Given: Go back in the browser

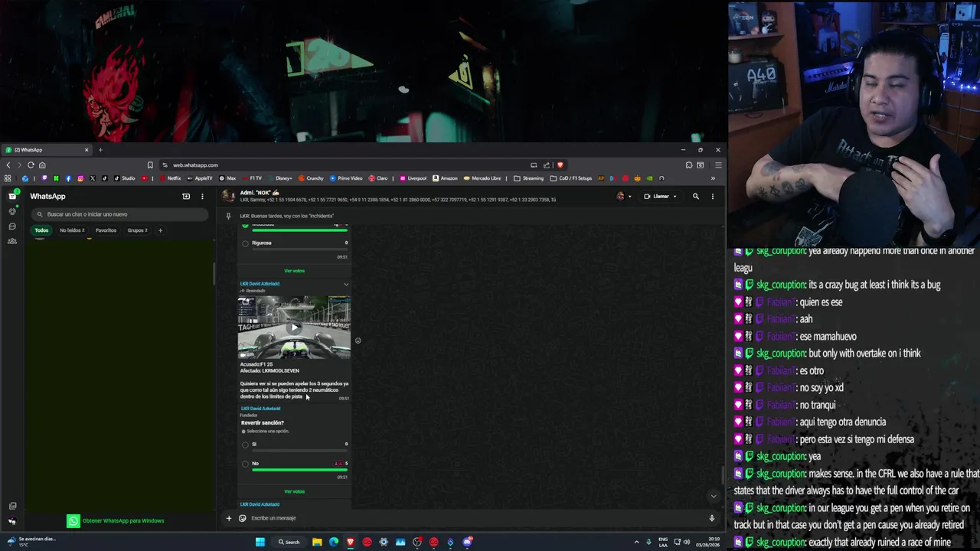Looking at the screenshot, I should [8, 165].
